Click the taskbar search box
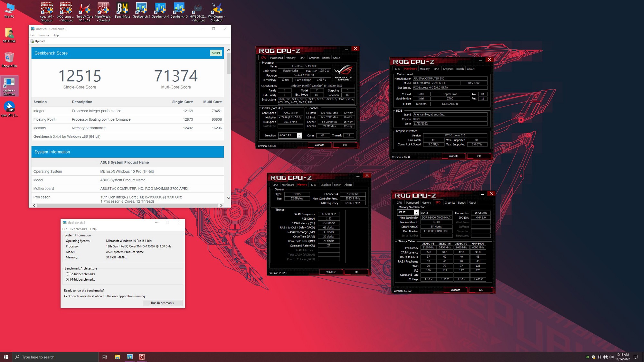 pyautogui.click(x=55, y=357)
